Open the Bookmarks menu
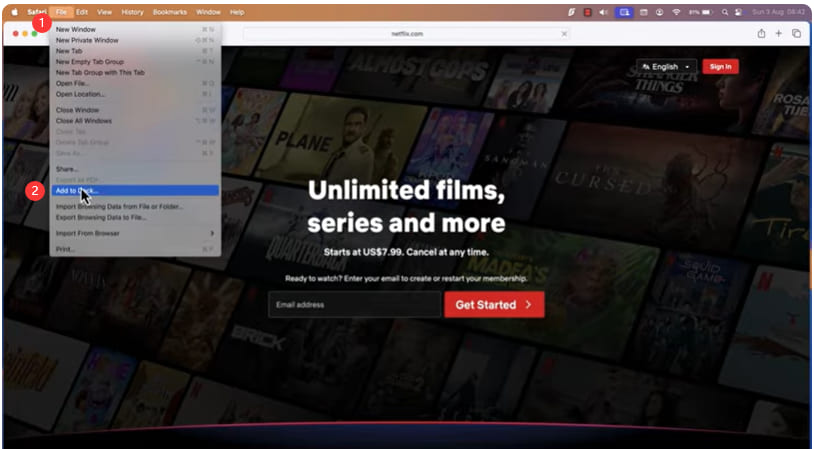The width and height of the screenshot is (814, 449). [170, 12]
